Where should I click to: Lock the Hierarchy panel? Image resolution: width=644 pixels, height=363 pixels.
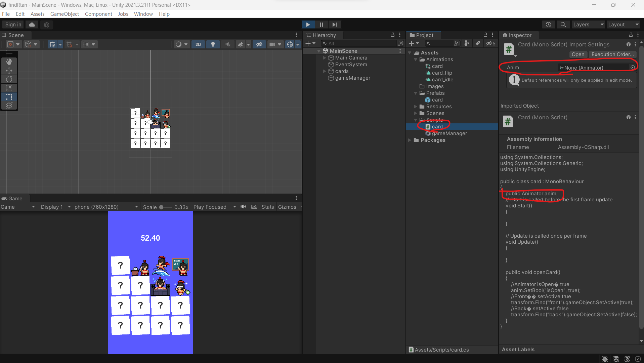[392, 35]
